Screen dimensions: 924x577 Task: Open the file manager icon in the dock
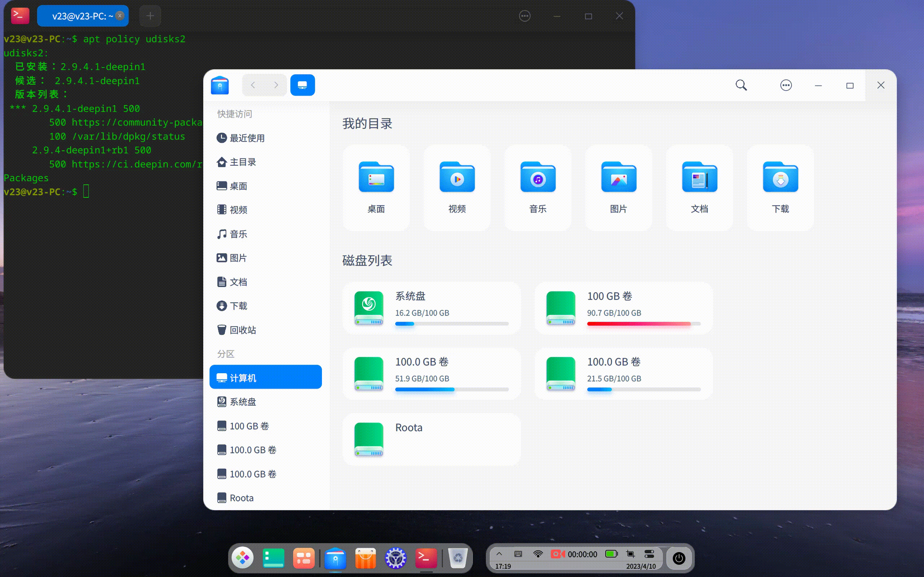point(335,558)
